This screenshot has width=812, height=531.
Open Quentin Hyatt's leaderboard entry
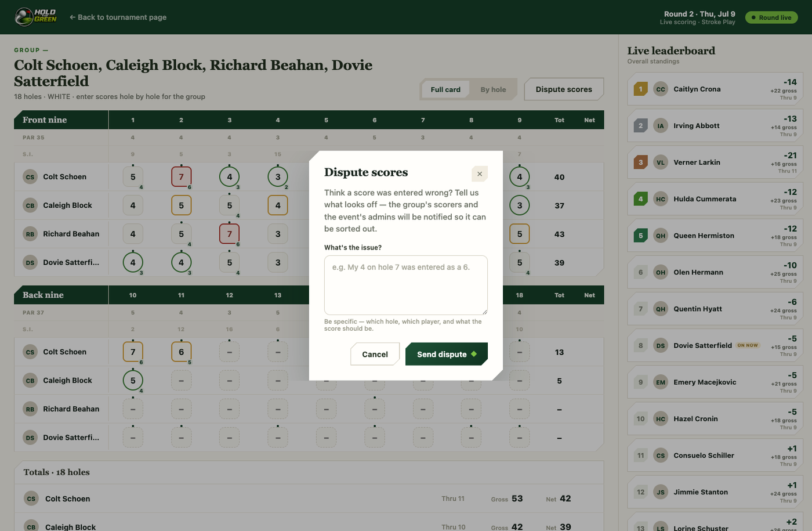714,309
